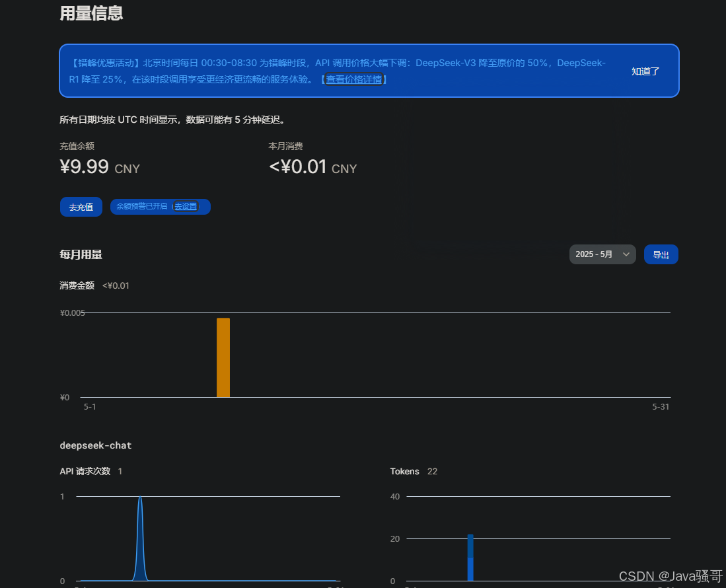This screenshot has height=588, width=726.
Task: Click the Tokens 22 label
Action: 414,471
